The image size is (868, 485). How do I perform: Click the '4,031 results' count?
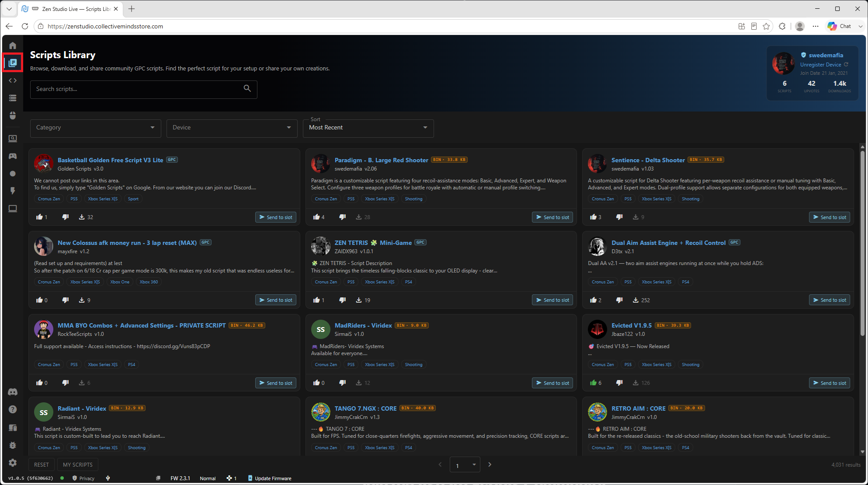pyautogui.click(x=846, y=465)
